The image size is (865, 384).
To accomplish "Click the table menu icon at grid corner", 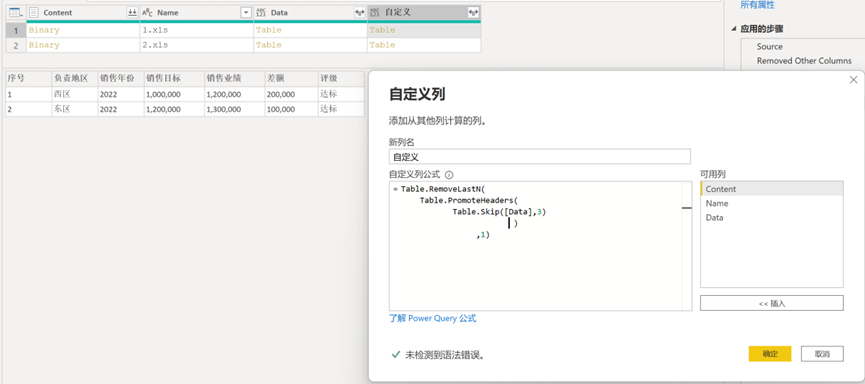I will click(x=15, y=13).
